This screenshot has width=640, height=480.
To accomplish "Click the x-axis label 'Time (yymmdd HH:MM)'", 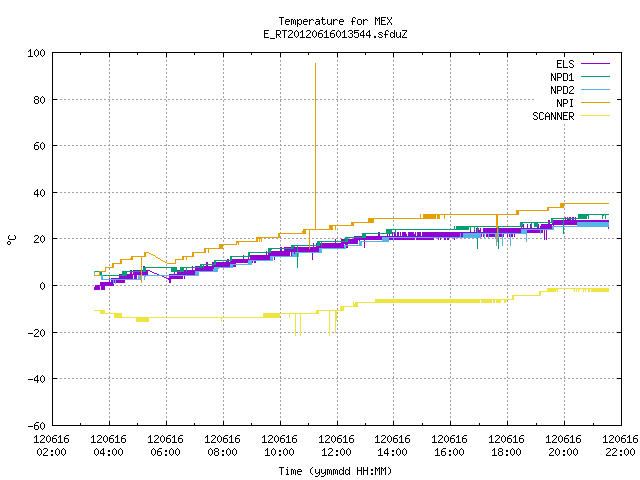I will 335,471.
